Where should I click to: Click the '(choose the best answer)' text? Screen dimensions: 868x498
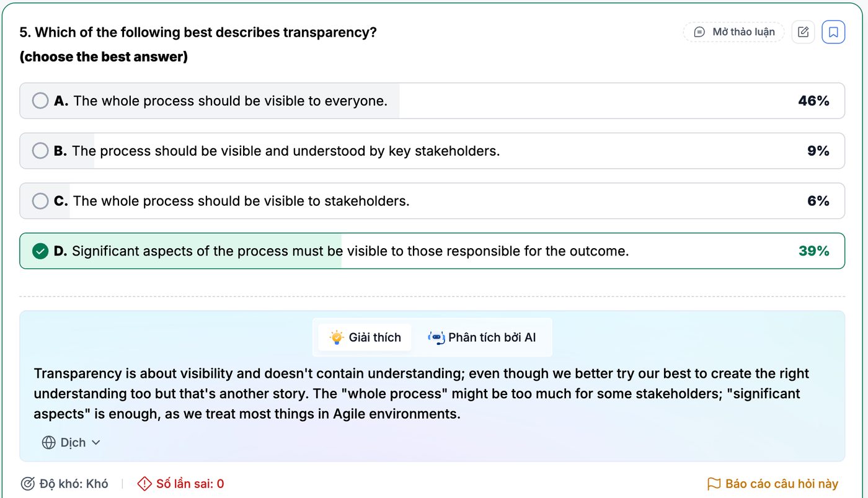click(x=104, y=57)
